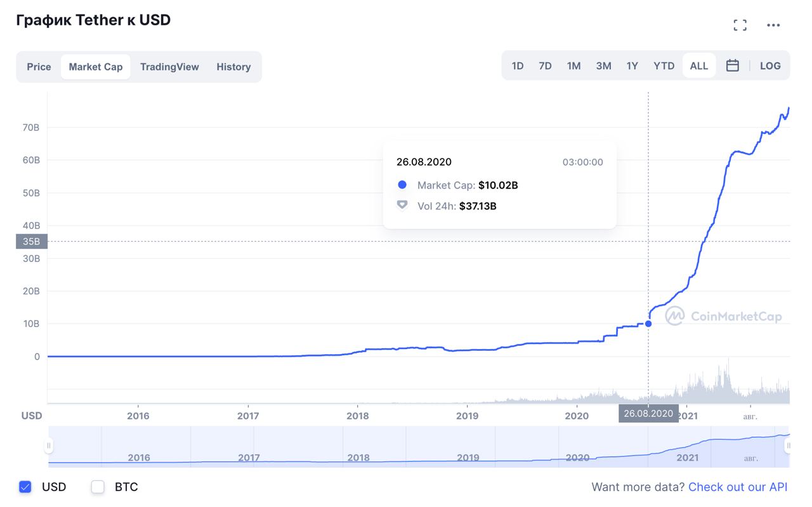Click the tooltip date 26.08.2020

424,162
